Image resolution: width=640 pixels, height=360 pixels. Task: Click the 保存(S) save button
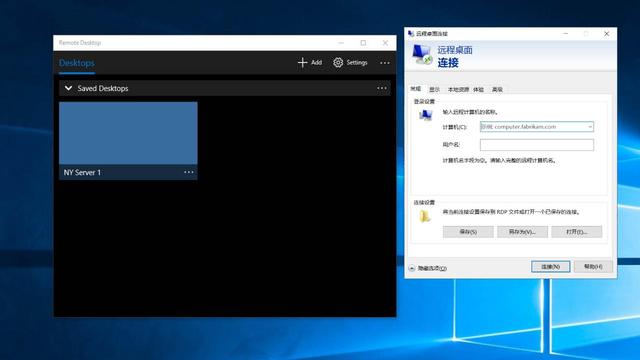click(468, 232)
